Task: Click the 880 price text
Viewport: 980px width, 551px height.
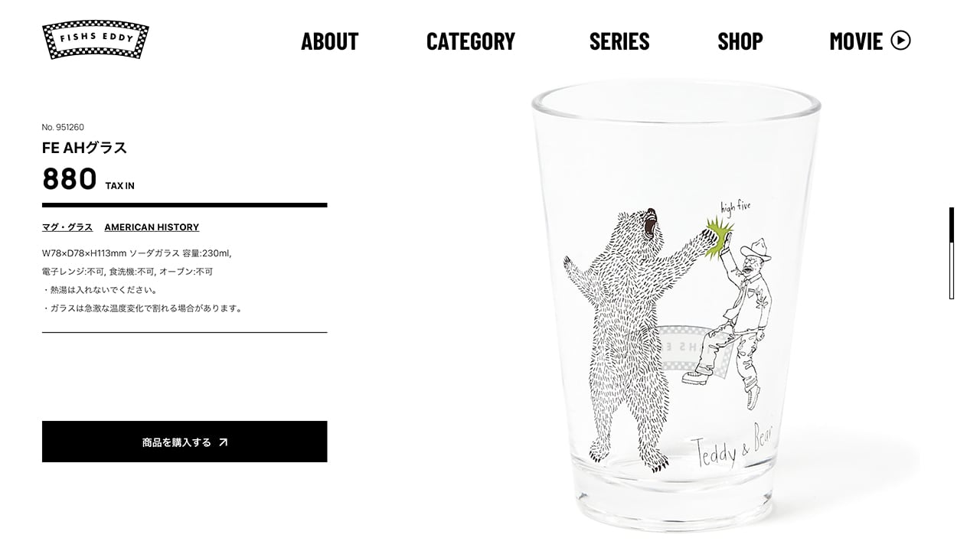Action: tap(70, 179)
